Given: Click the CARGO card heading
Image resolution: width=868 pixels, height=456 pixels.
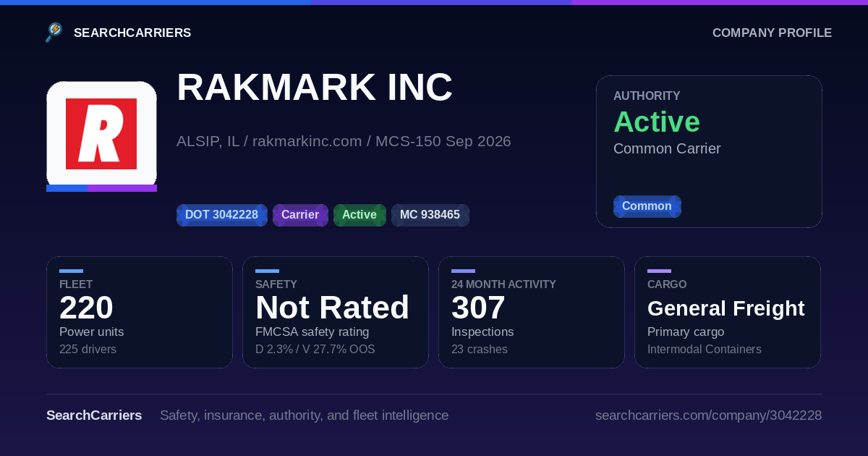Looking at the screenshot, I should coord(667,284).
